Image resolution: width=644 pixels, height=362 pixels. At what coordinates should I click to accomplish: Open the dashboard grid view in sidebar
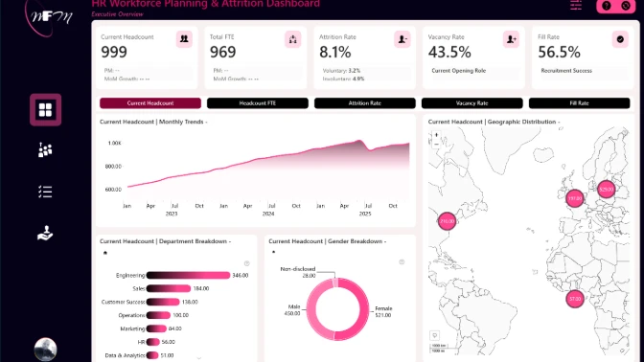coord(45,109)
